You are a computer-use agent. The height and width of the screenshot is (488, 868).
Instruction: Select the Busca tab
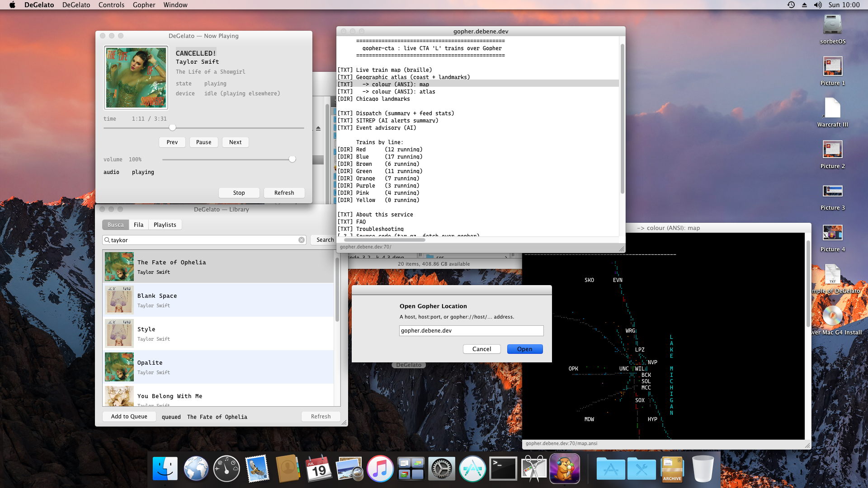pos(115,225)
